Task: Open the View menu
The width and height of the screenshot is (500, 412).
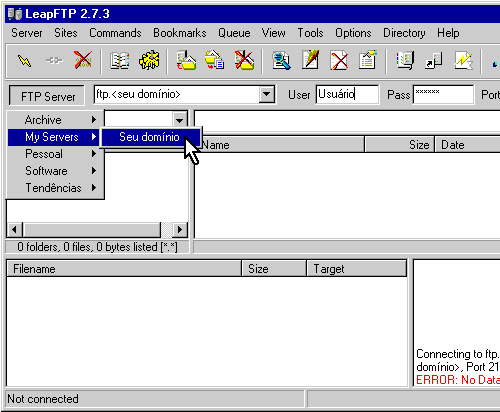Action: point(273,33)
